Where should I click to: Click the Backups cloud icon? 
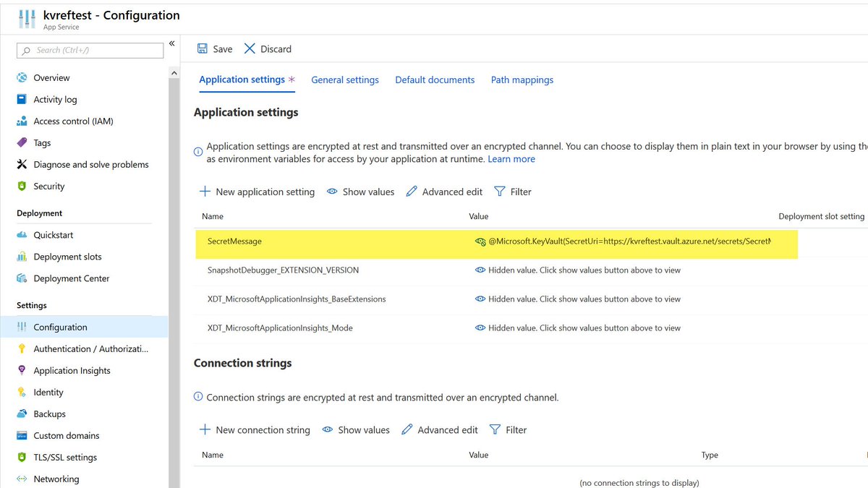[x=21, y=414]
